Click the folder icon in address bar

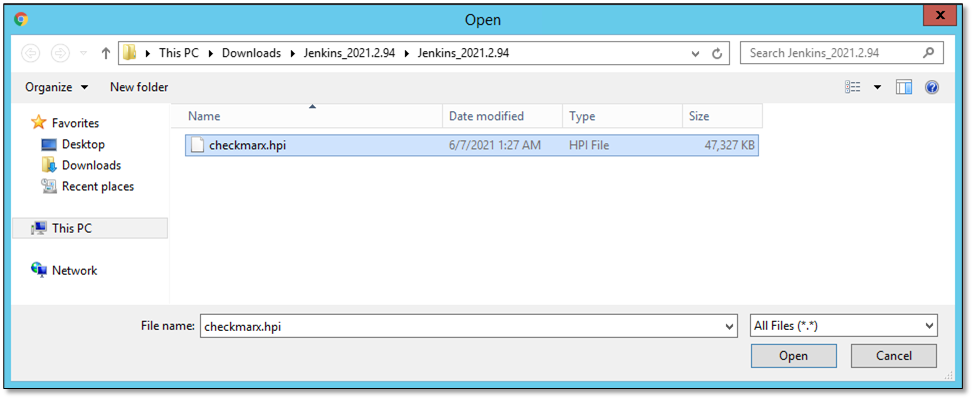tap(129, 53)
